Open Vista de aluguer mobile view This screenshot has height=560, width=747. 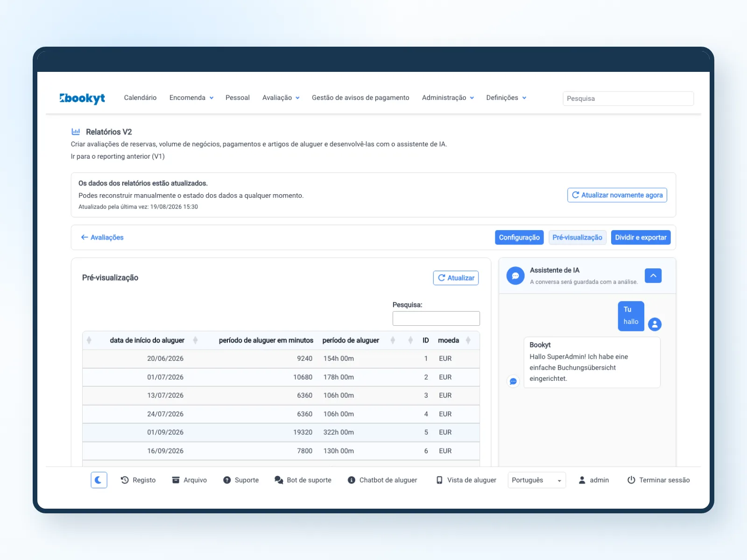[466, 480]
